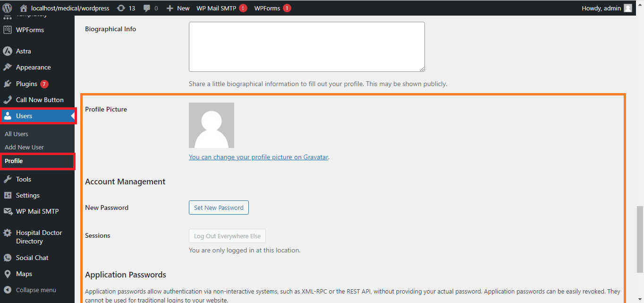
Task: Click the page vertical scrollbar thumb
Action: point(640,239)
